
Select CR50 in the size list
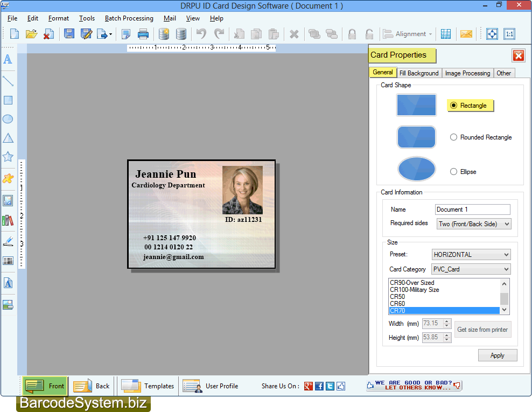tap(444, 297)
